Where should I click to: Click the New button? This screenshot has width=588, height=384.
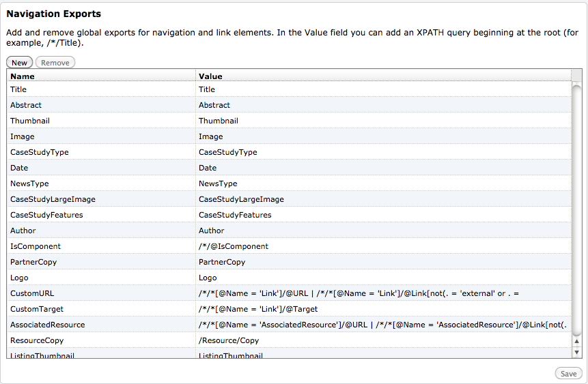(x=20, y=63)
